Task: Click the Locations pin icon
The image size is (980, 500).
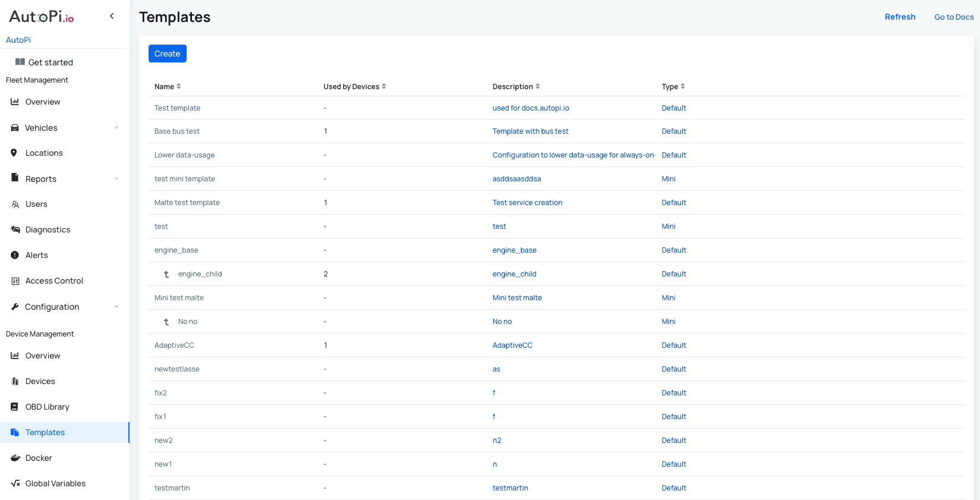Action: tap(14, 153)
